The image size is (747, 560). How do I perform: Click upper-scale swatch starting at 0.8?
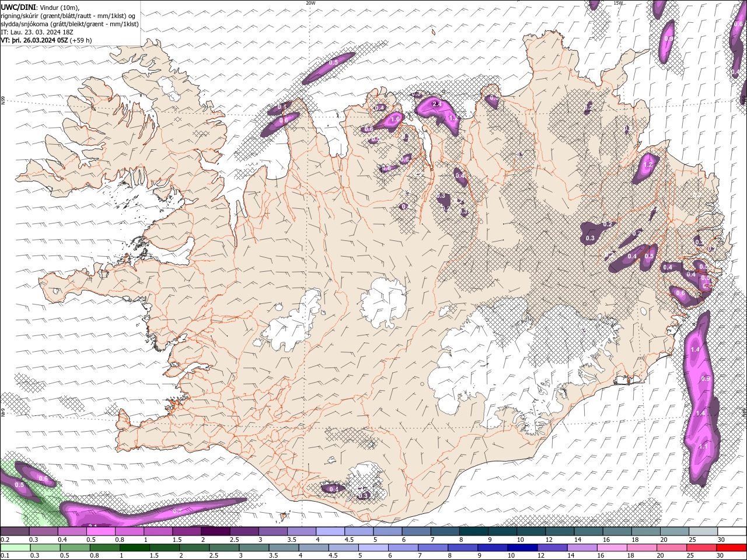click(x=130, y=531)
